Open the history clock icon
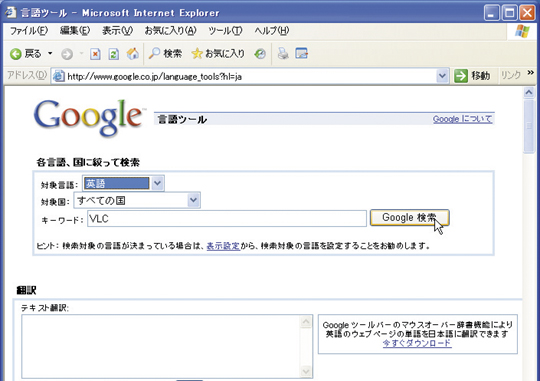 pos(260,54)
